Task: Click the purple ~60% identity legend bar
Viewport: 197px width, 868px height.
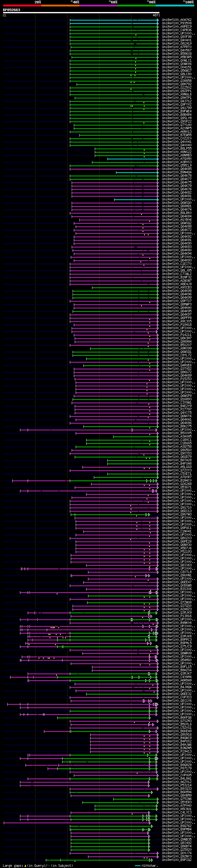Action: click(x=99, y=6)
